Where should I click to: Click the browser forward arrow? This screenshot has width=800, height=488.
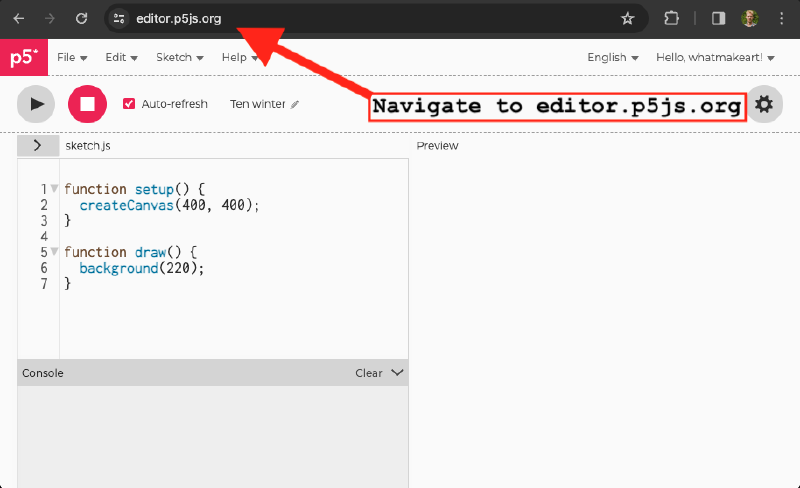(x=49, y=19)
